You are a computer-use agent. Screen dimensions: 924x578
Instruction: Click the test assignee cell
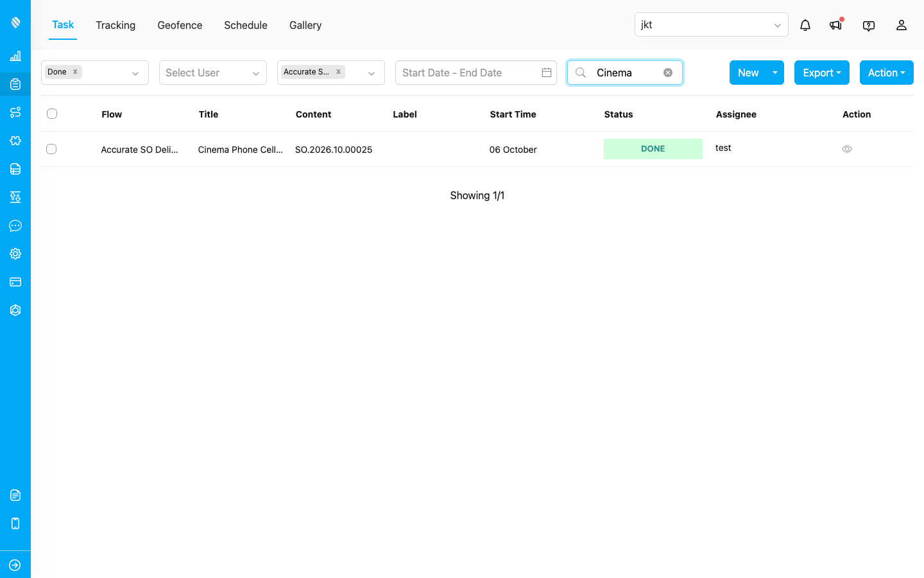(x=723, y=148)
